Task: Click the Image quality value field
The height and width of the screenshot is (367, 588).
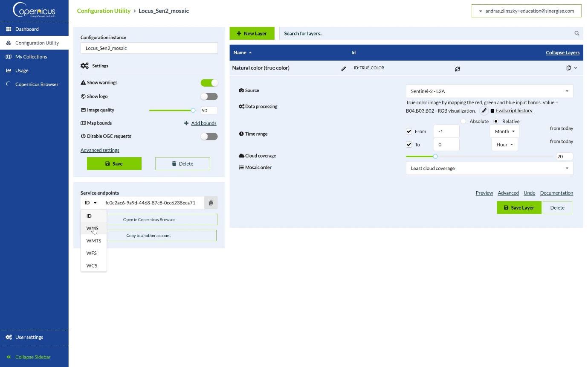Action: [x=209, y=111]
